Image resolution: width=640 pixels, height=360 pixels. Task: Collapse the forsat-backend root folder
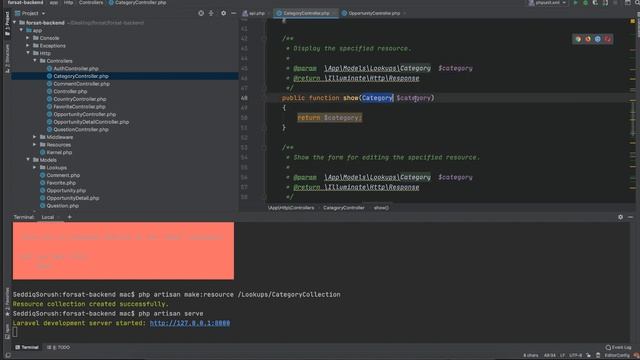pos(15,23)
